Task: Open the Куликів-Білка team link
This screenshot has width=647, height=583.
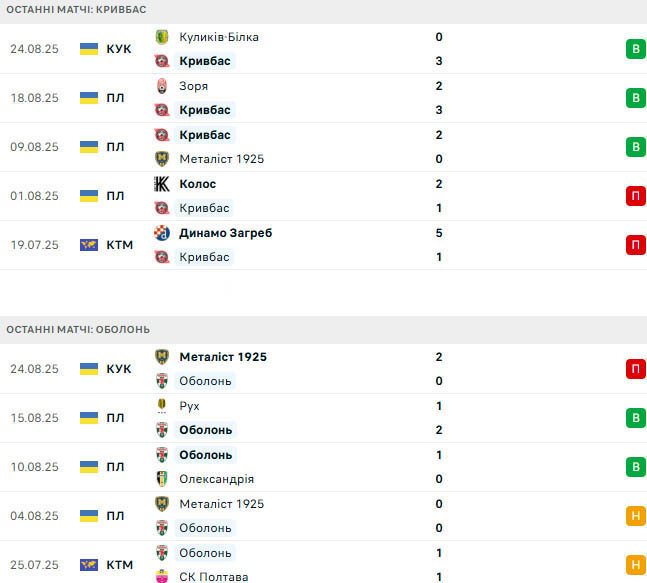Action: [x=219, y=37]
